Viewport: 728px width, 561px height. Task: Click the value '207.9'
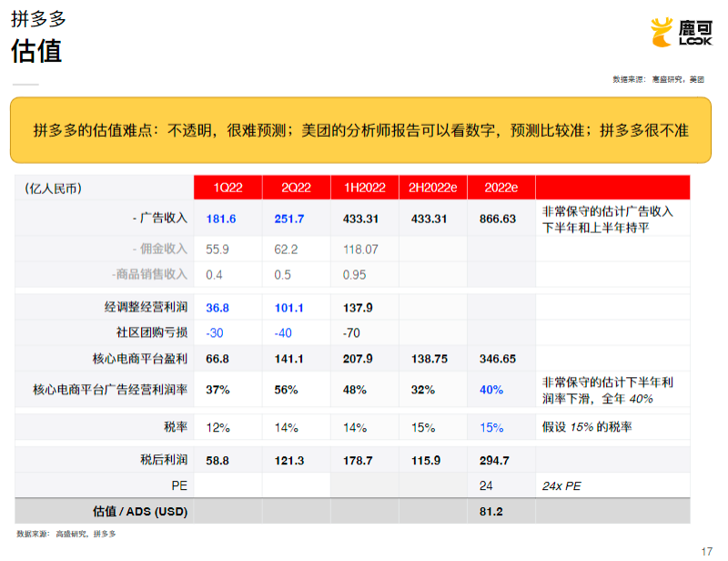coord(358,359)
